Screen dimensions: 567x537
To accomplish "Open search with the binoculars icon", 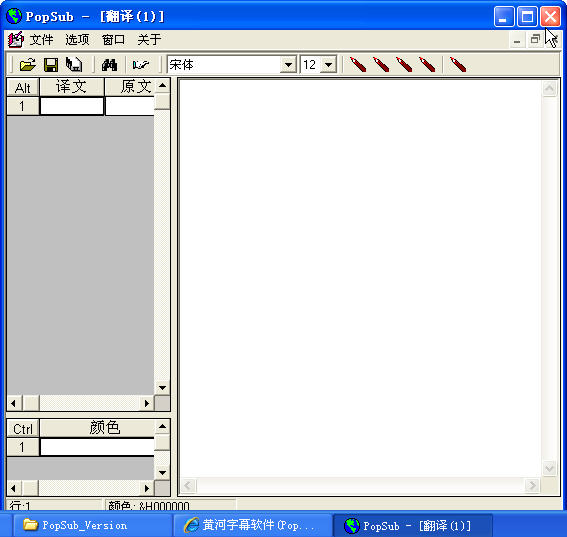I will tap(109, 65).
